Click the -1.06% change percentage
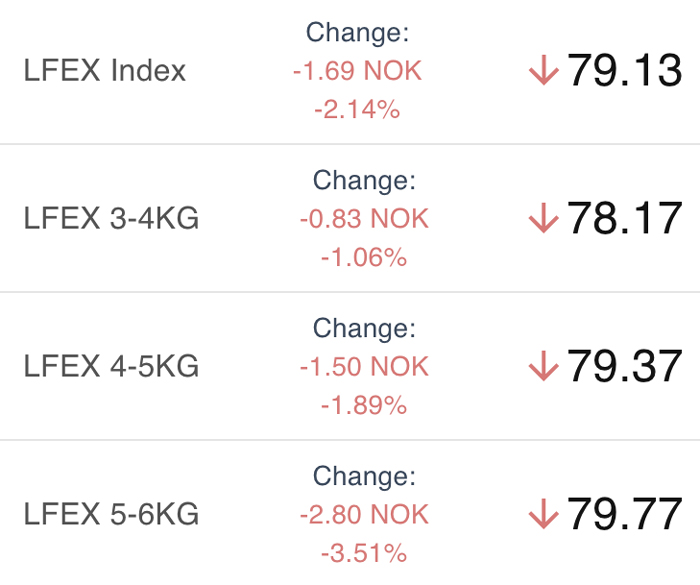The height and width of the screenshot is (585, 700). coord(364,257)
